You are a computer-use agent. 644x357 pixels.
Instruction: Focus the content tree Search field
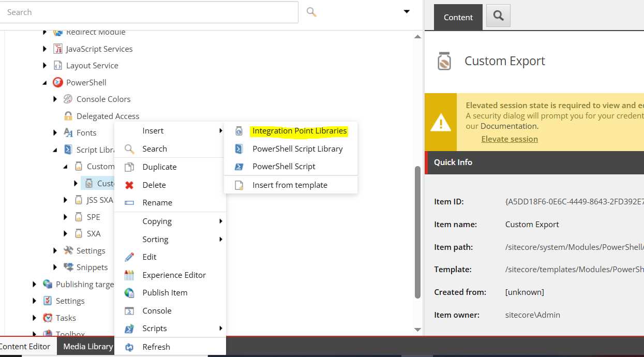point(149,12)
